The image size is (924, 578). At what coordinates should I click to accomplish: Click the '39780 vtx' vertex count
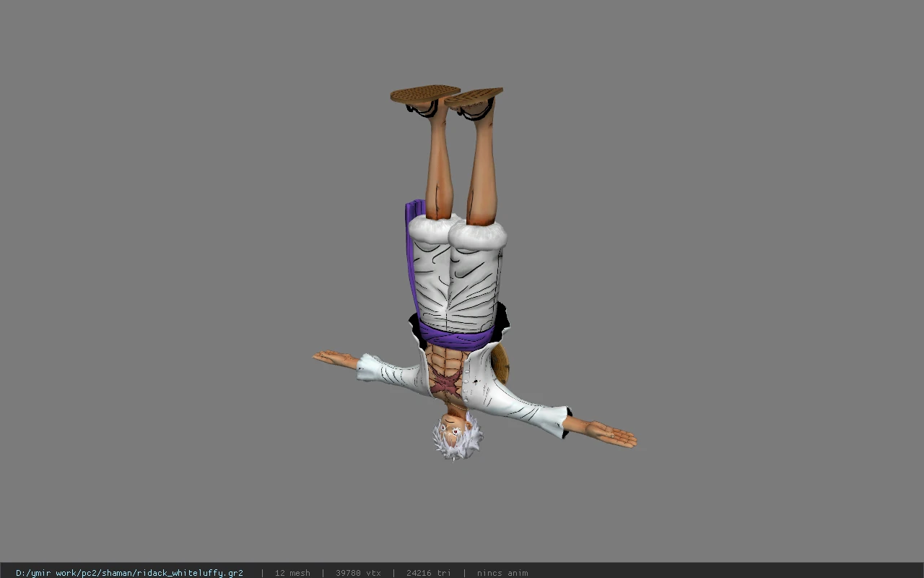point(358,573)
